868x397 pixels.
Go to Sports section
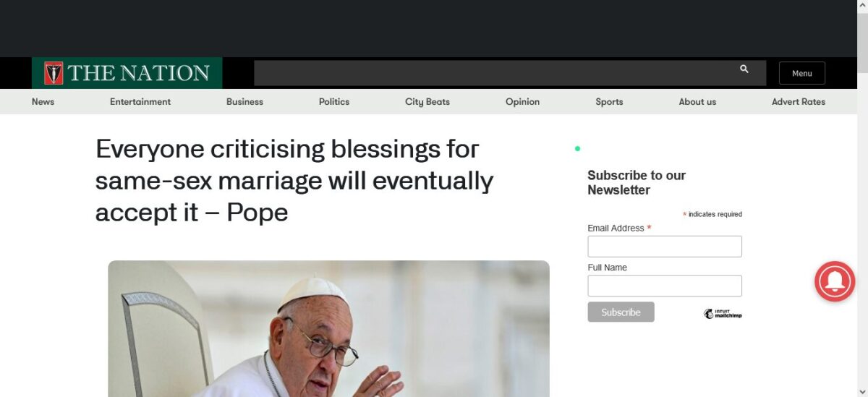(609, 102)
